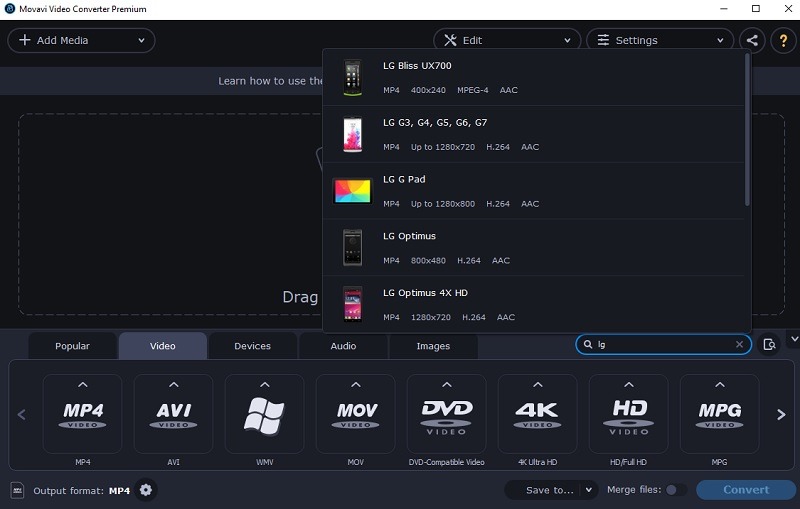
Task: Switch to the Video tab
Action: point(163,346)
